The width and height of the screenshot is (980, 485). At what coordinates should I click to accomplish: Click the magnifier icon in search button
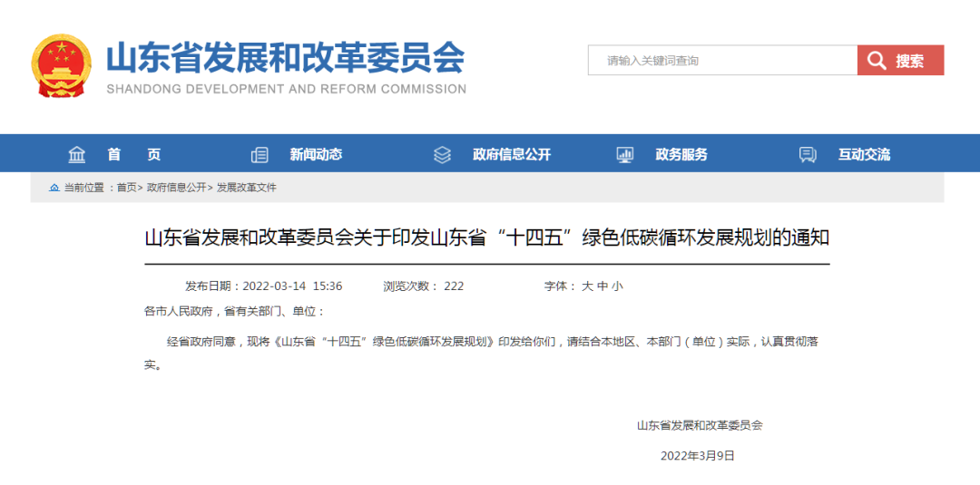pyautogui.click(x=877, y=61)
